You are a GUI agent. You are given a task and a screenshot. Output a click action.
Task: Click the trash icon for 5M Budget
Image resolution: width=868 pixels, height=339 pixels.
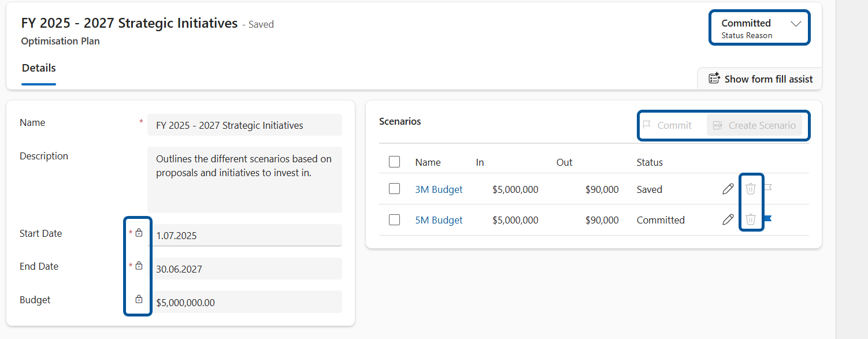click(x=751, y=219)
